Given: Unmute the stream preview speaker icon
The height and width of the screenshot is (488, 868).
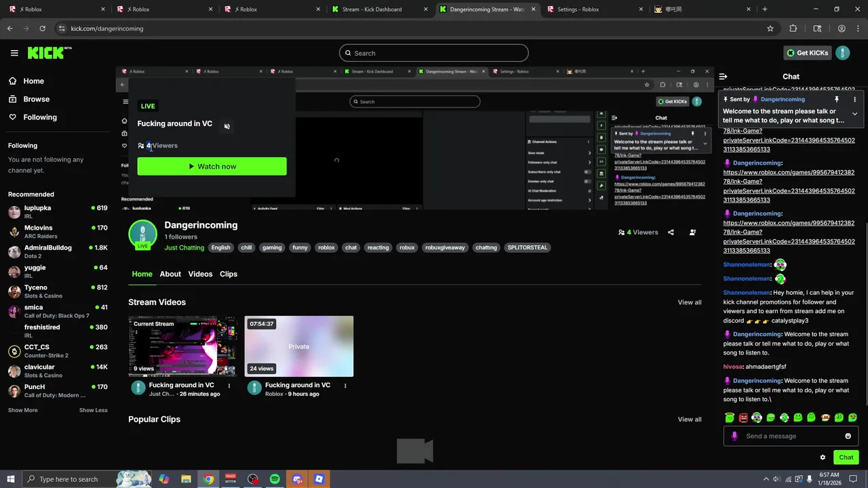Looking at the screenshot, I should (x=227, y=126).
